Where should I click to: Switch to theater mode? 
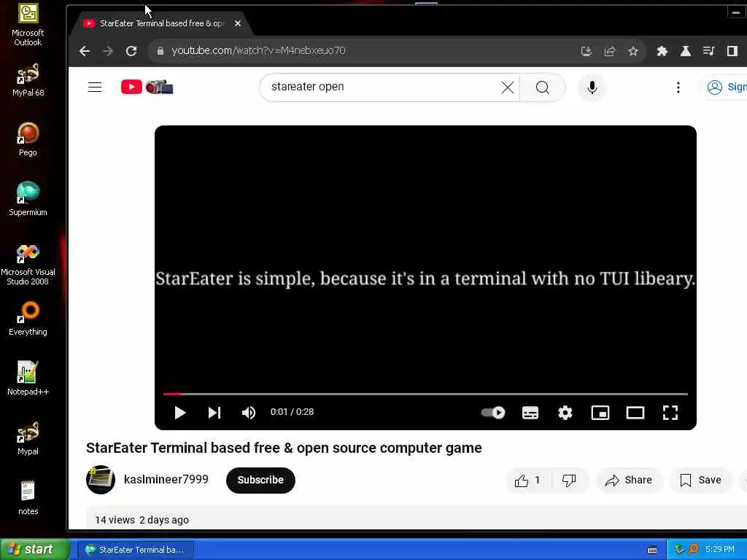click(635, 413)
